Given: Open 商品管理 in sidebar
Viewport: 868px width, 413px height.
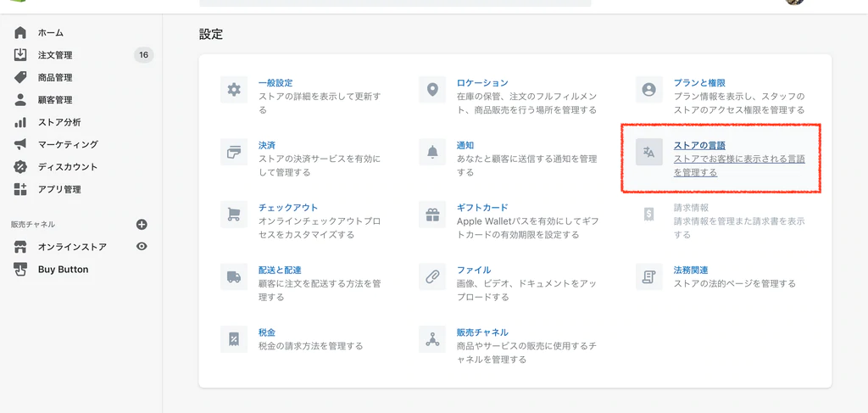Looking at the screenshot, I should click(55, 78).
